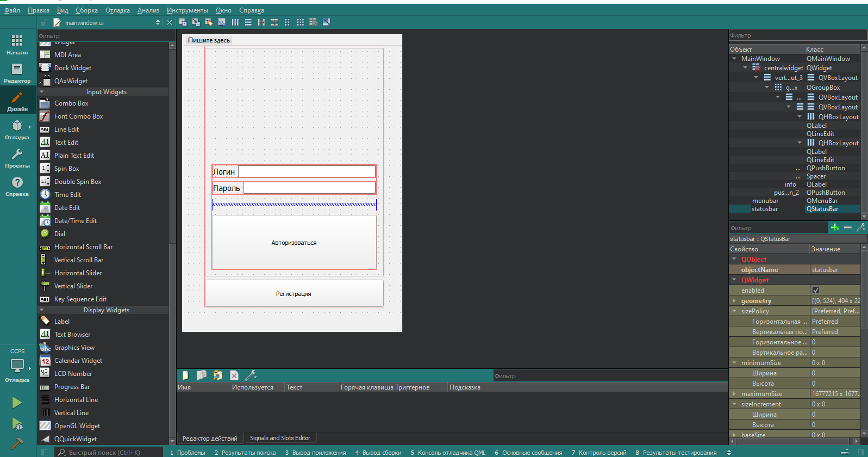Lay out vertically in splitter

pos(274,22)
